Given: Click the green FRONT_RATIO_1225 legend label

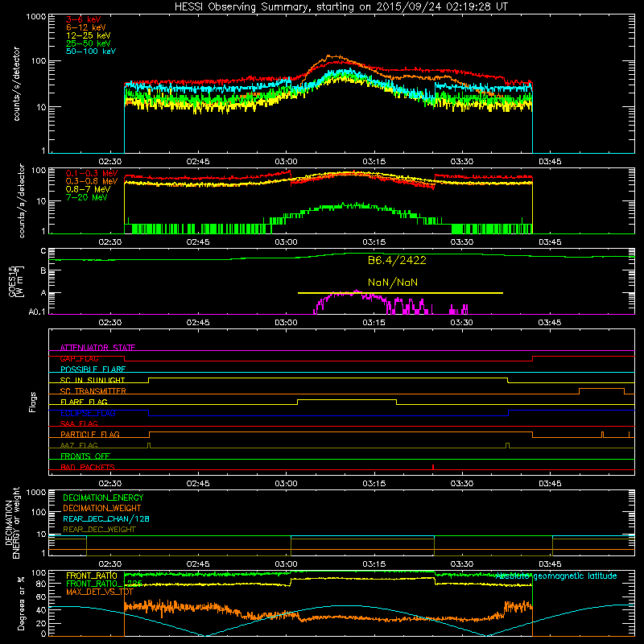Looking at the screenshot, I should (x=104, y=584).
